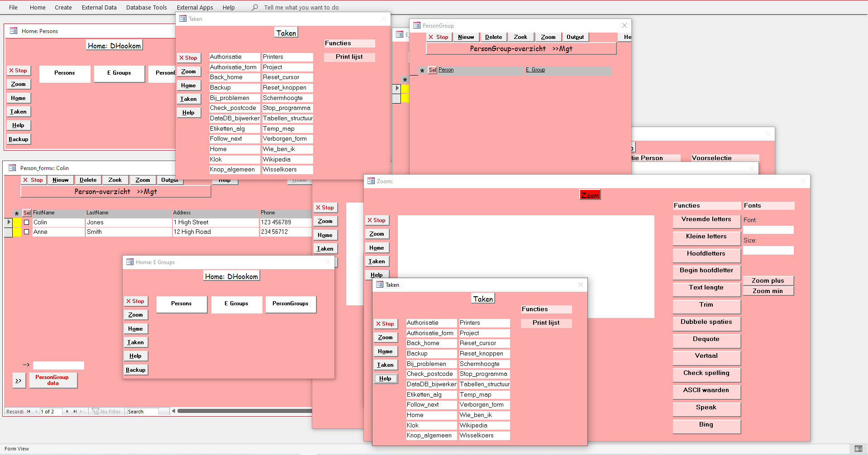868x455 pixels.
Task: Expand the Person-overzicht >>Mgt bar
Action: click(x=115, y=192)
